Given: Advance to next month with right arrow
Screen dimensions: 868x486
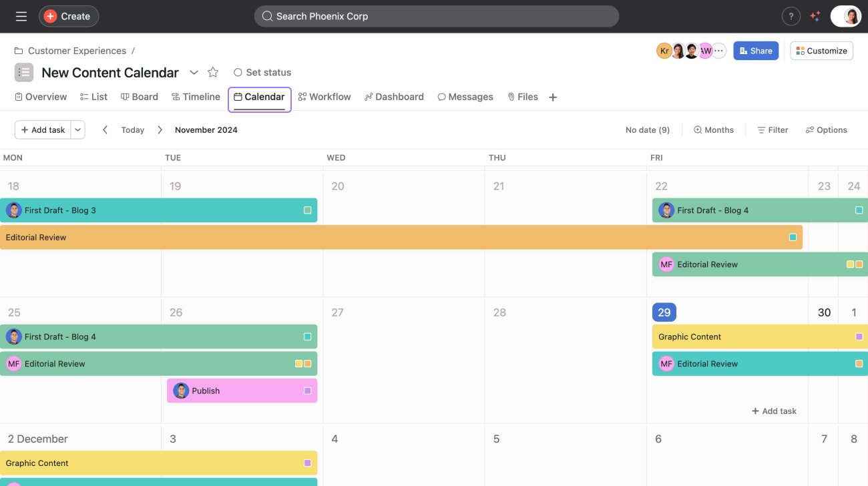Looking at the screenshot, I should (160, 130).
